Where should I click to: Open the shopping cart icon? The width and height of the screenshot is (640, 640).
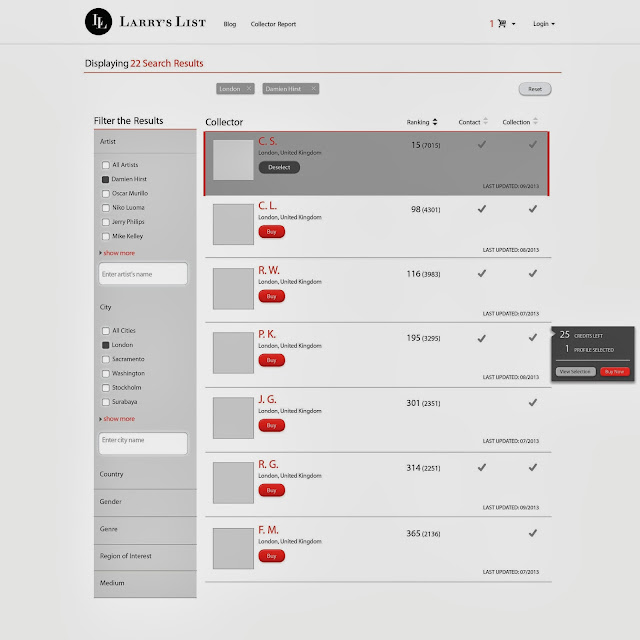pos(502,24)
